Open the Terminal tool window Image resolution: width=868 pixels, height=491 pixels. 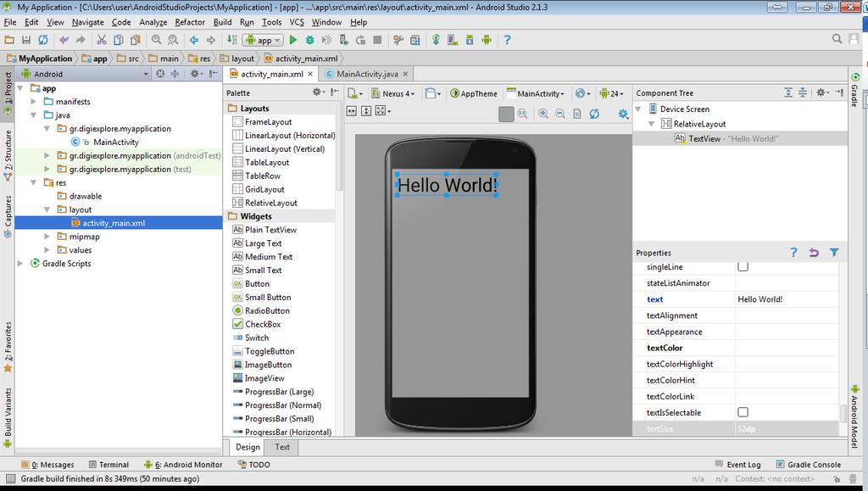click(x=108, y=465)
